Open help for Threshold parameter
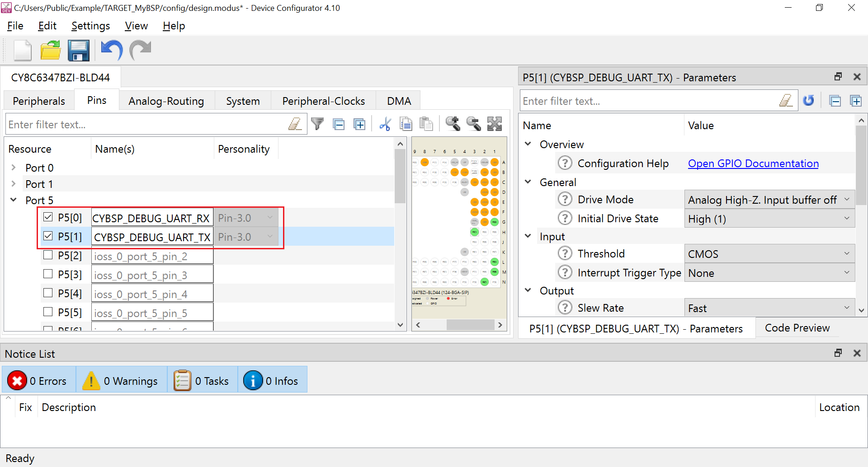Viewport: 868px width, 467px height. pyautogui.click(x=565, y=253)
